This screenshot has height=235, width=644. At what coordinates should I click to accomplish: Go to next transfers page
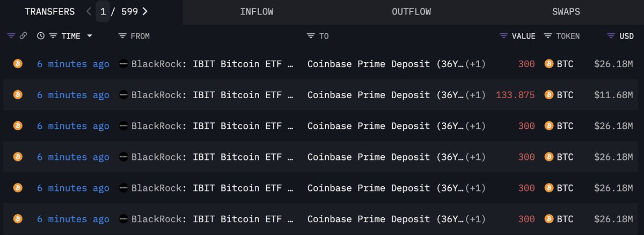pos(145,11)
